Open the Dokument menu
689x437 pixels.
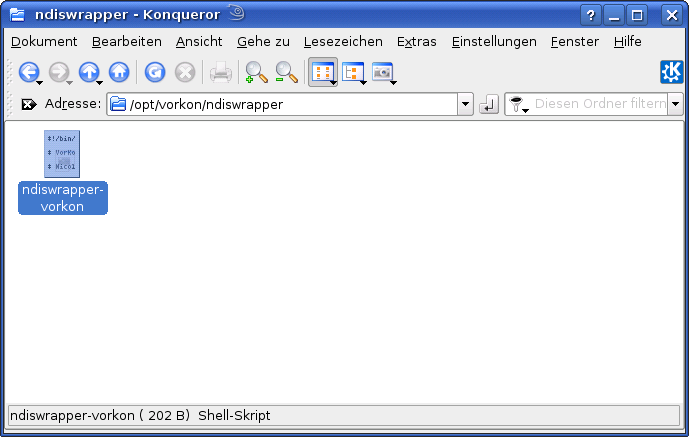coord(44,42)
